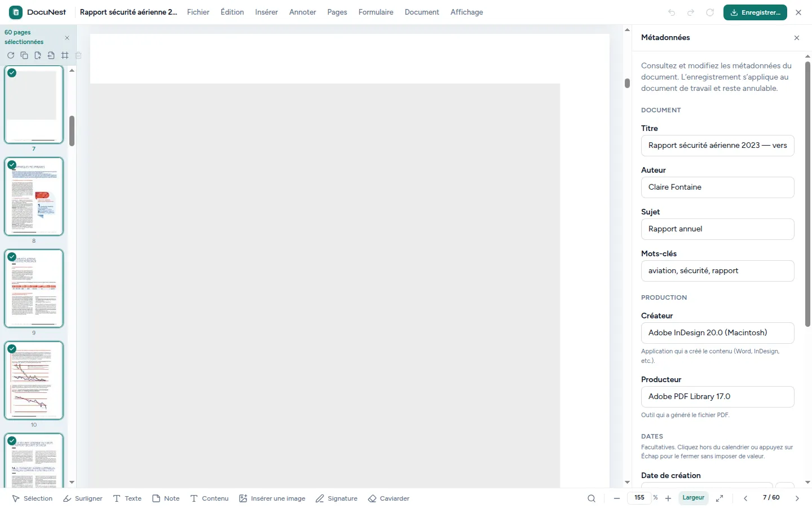Image resolution: width=812 pixels, height=508 pixels.
Task: Open the Formulaire menu
Action: [376, 12]
